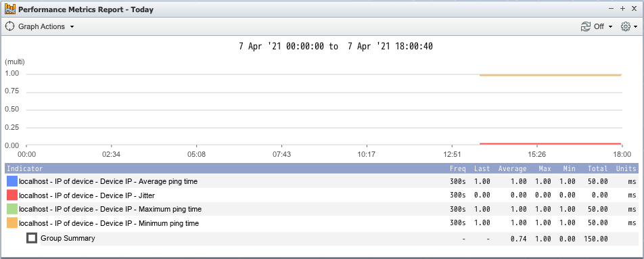Click the 02:34 time axis label

112,155
